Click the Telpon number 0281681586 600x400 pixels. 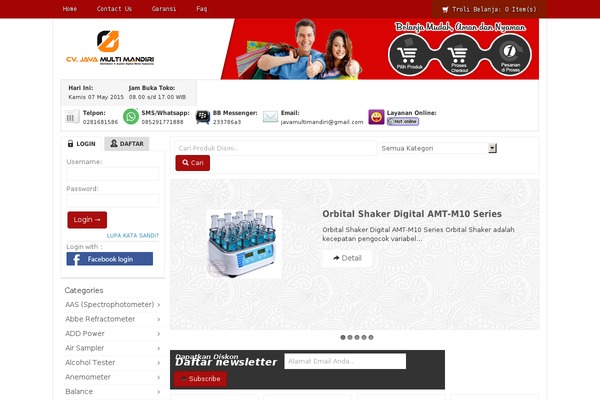(x=100, y=122)
